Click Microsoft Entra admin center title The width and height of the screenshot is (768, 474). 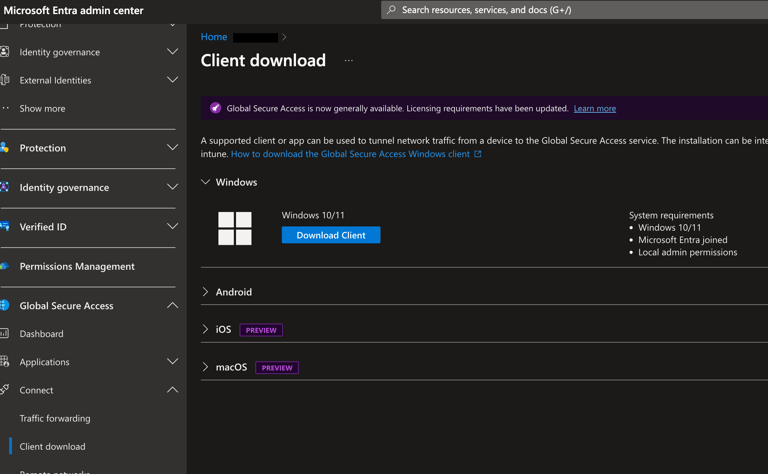(73, 10)
